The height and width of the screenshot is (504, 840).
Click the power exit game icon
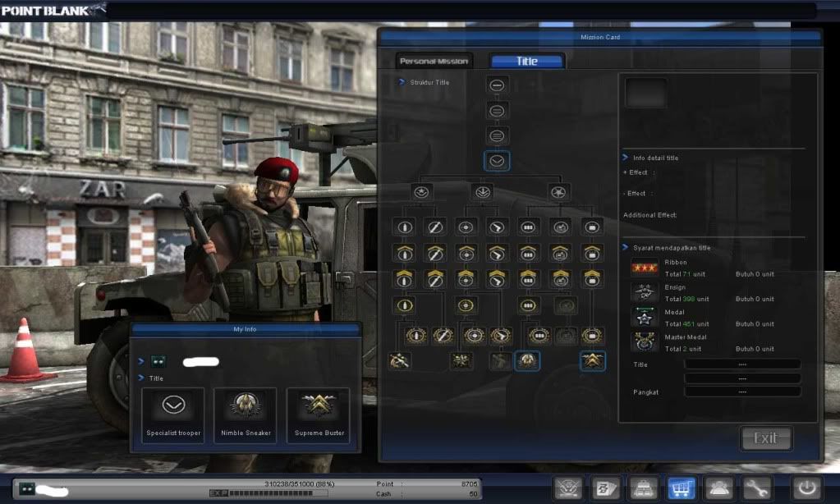807,488
